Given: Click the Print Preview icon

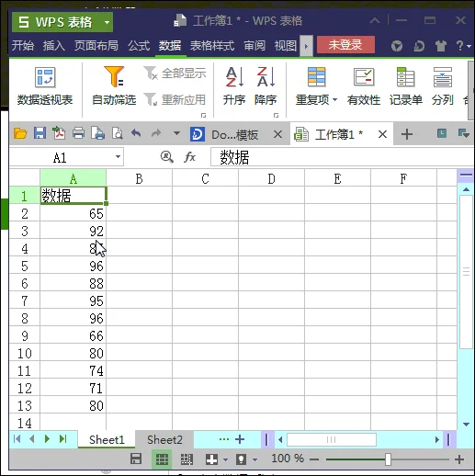Looking at the screenshot, I should point(118,134).
